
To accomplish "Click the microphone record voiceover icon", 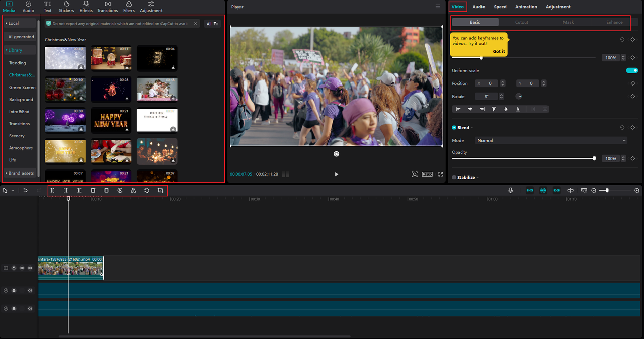I will [511, 190].
